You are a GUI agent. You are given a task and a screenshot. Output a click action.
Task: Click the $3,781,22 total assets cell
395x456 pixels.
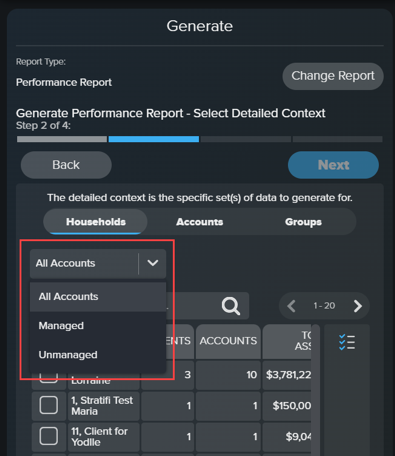pyautogui.click(x=287, y=375)
